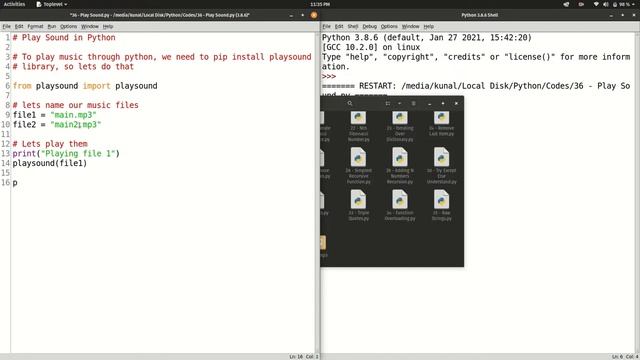Open Run menu in the editor
640x360 pixels.
pos(51,27)
